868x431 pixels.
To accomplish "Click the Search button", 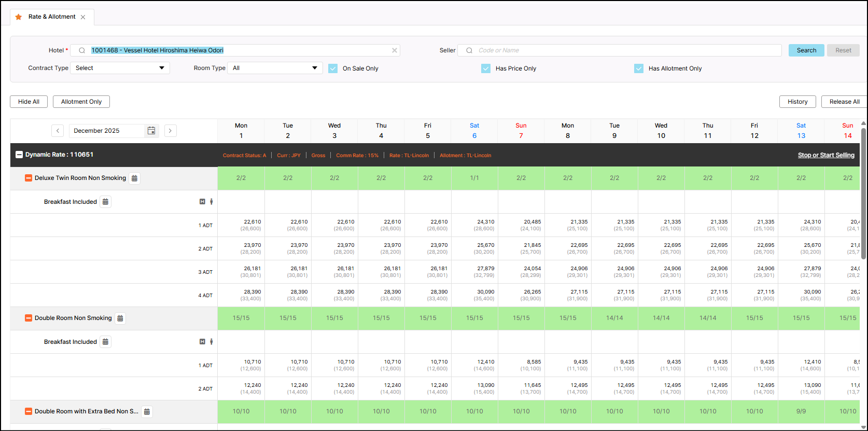I will point(806,50).
